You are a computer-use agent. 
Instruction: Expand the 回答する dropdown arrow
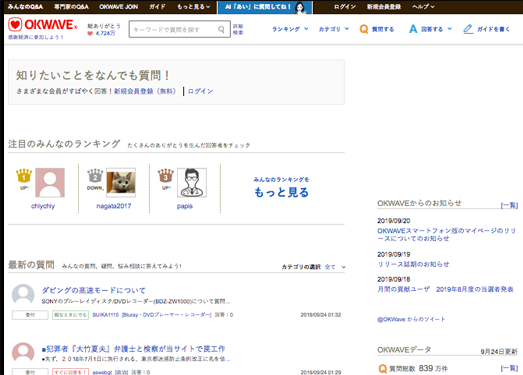450,29
